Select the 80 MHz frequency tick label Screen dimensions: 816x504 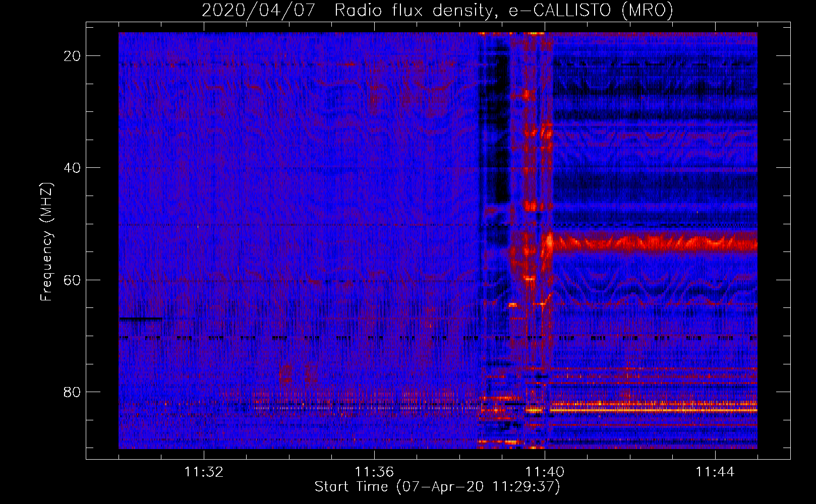click(x=73, y=392)
